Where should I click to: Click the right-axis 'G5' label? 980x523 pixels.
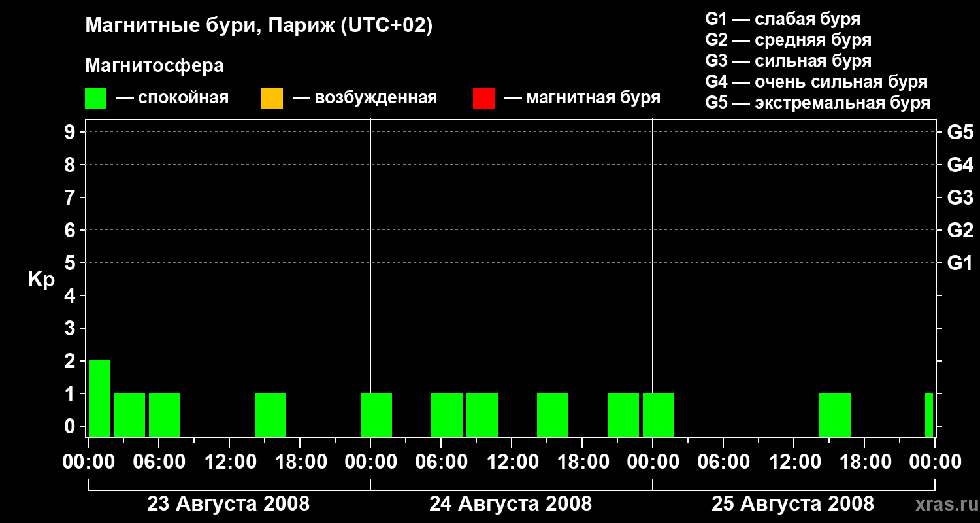pyautogui.click(x=960, y=132)
